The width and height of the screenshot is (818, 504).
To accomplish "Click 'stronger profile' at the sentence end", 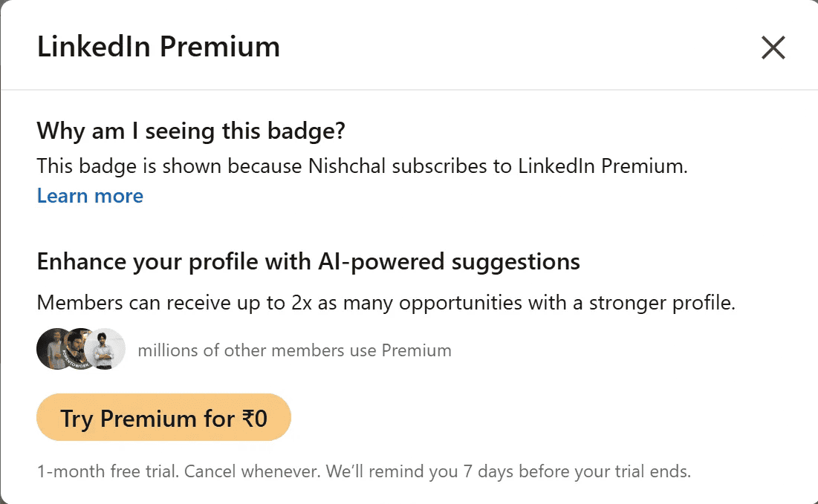I will [674, 303].
